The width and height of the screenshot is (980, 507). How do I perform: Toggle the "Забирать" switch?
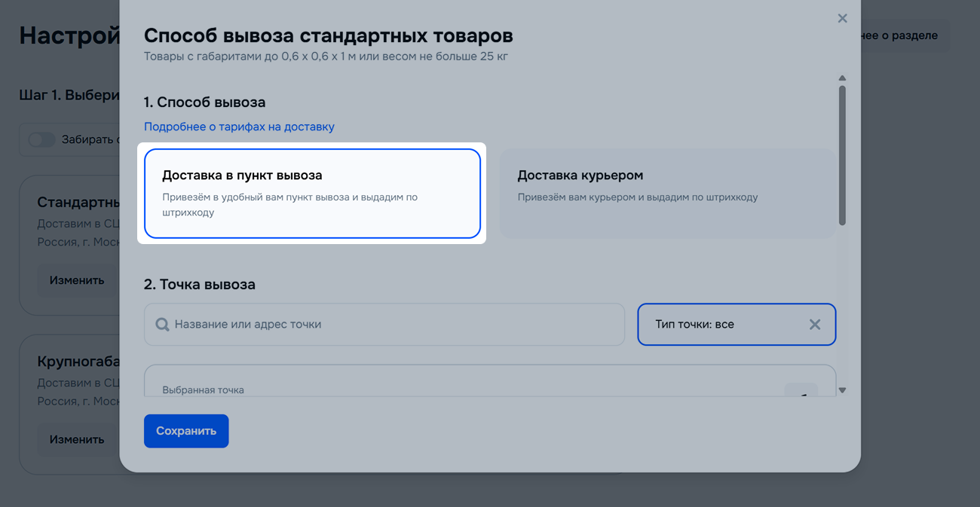(42, 139)
